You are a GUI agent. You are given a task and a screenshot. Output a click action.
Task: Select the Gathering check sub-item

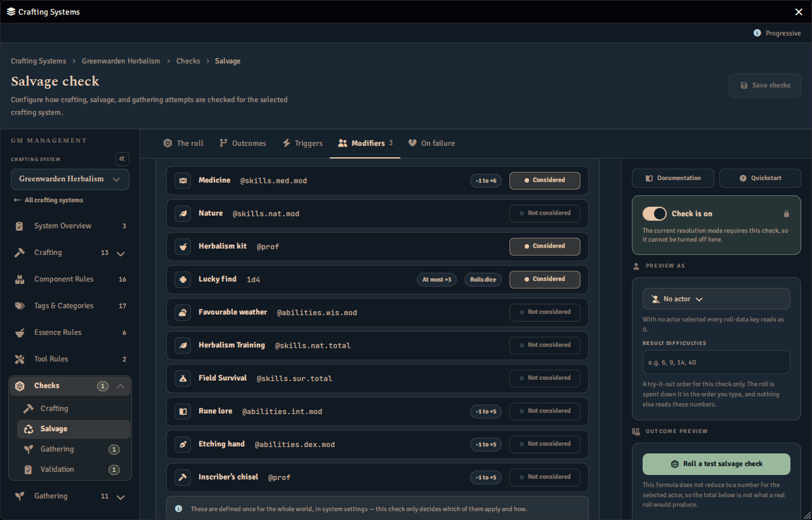(x=74, y=449)
